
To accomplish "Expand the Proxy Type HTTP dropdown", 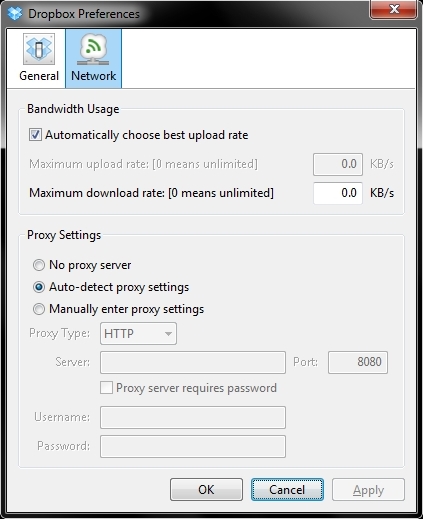I will 138,333.
